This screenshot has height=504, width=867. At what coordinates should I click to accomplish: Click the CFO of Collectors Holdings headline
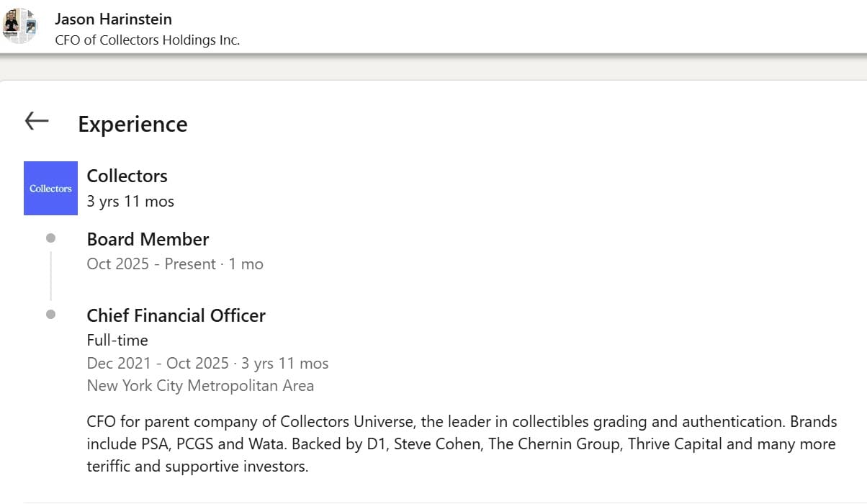147,40
